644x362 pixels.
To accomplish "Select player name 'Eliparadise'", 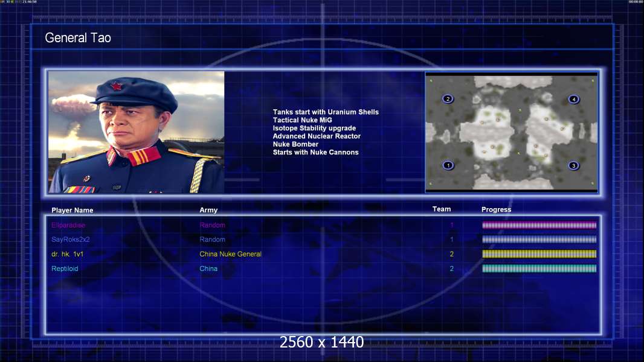I will 68,225.
